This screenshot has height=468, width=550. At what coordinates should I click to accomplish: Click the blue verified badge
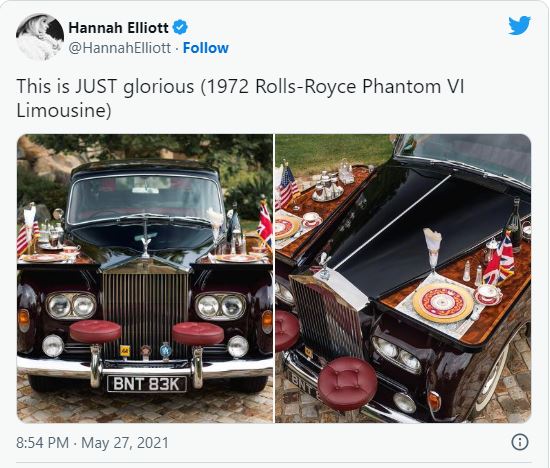[x=180, y=27]
